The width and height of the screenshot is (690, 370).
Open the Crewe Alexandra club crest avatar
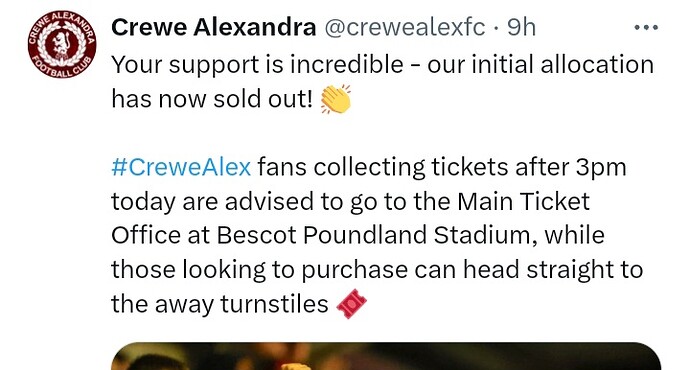tap(62, 44)
